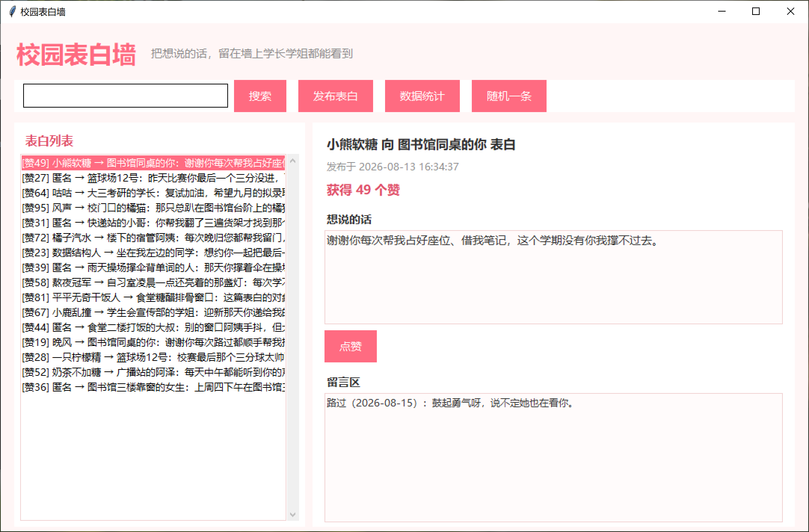Click the feather app icon in title bar
The image size is (809, 532).
pyautogui.click(x=12, y=12)
